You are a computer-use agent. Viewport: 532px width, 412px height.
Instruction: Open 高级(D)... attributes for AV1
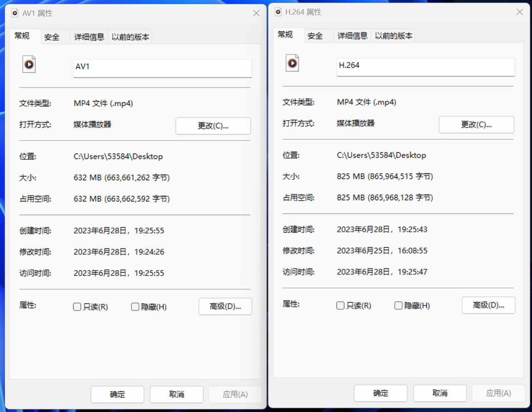click(x=225, y=307)
